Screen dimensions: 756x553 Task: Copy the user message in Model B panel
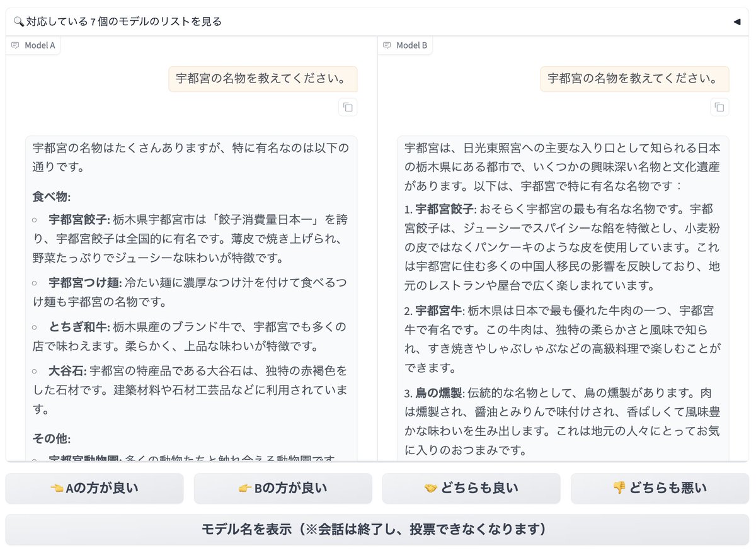pyautogui.click(x=719, y=107)
